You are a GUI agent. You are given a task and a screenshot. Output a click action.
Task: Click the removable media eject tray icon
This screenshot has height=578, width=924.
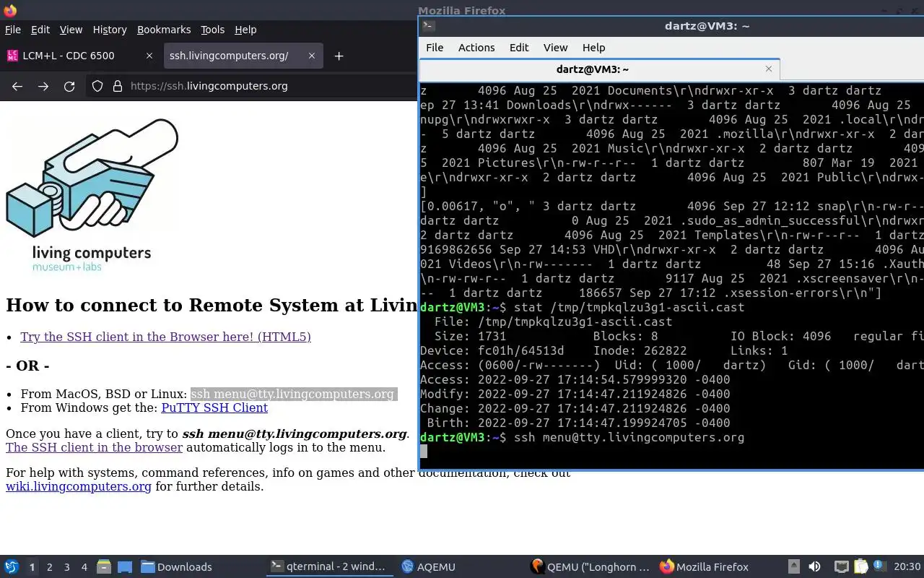click(793, 567)
